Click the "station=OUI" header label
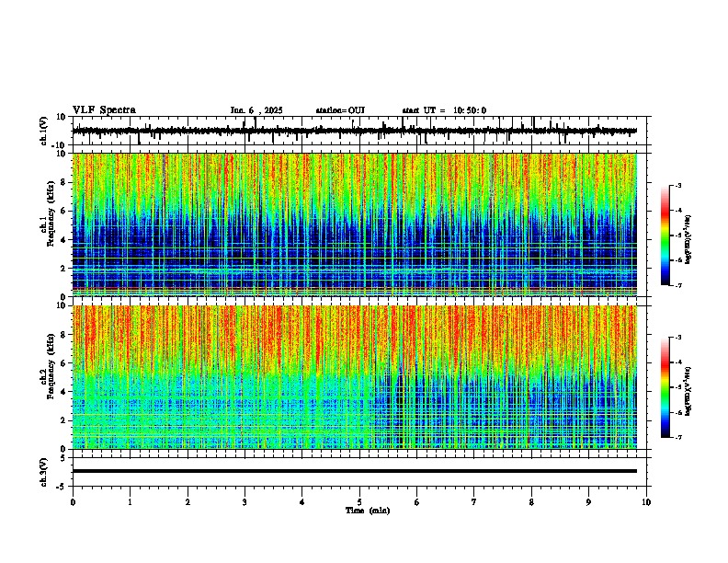 tap(340, 110)
